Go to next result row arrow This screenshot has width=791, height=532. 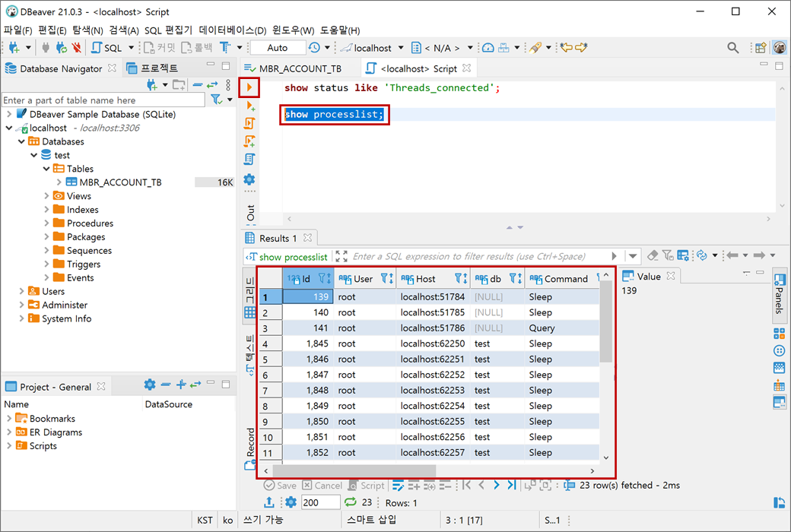[x=497, y=485]
